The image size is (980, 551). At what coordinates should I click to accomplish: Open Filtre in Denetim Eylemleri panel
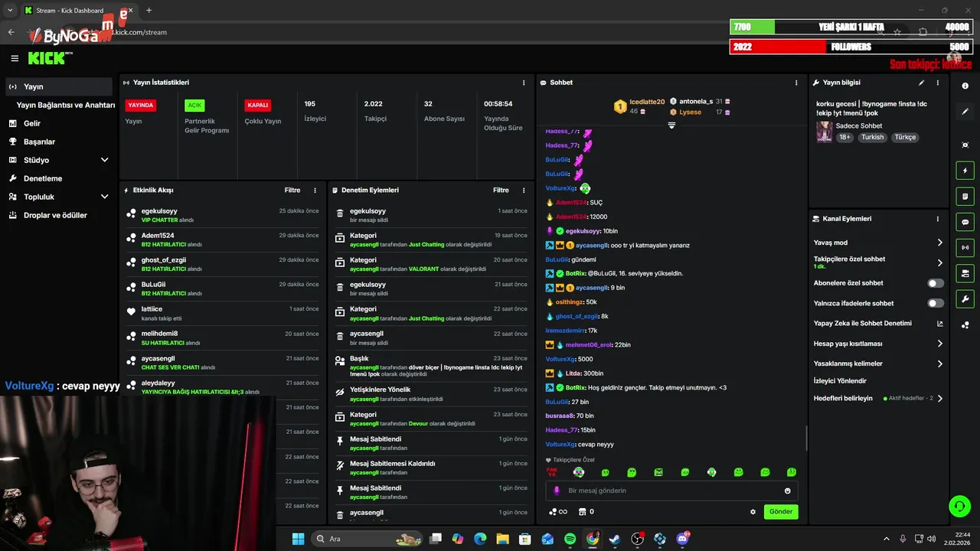(501, 190)
